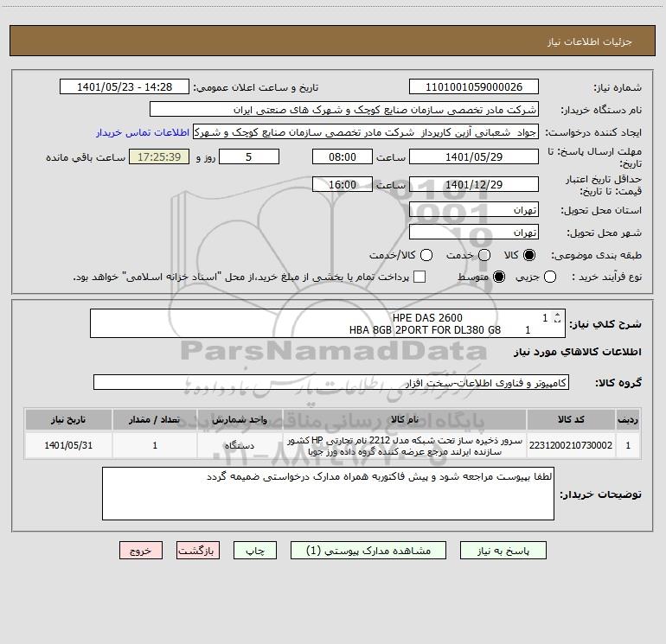Click the شهر محل تحویل field
This screenshot has width=666, height=644.
tap(474, 233)
